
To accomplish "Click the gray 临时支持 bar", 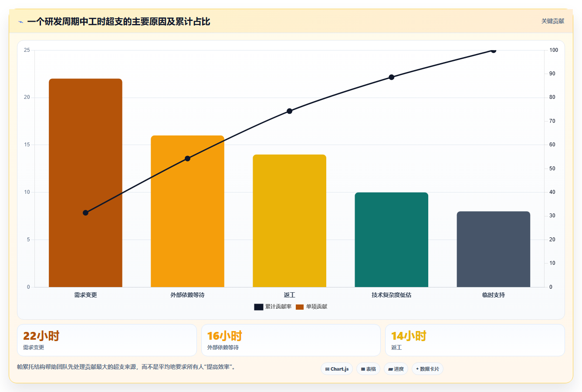I will [x=493, y=249].
